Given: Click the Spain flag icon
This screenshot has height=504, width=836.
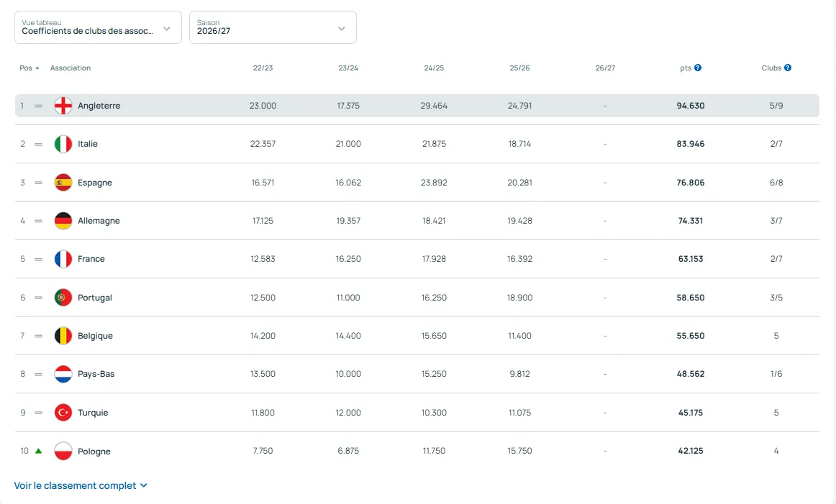Looking at the screenshot, I should tap(63, 183).
